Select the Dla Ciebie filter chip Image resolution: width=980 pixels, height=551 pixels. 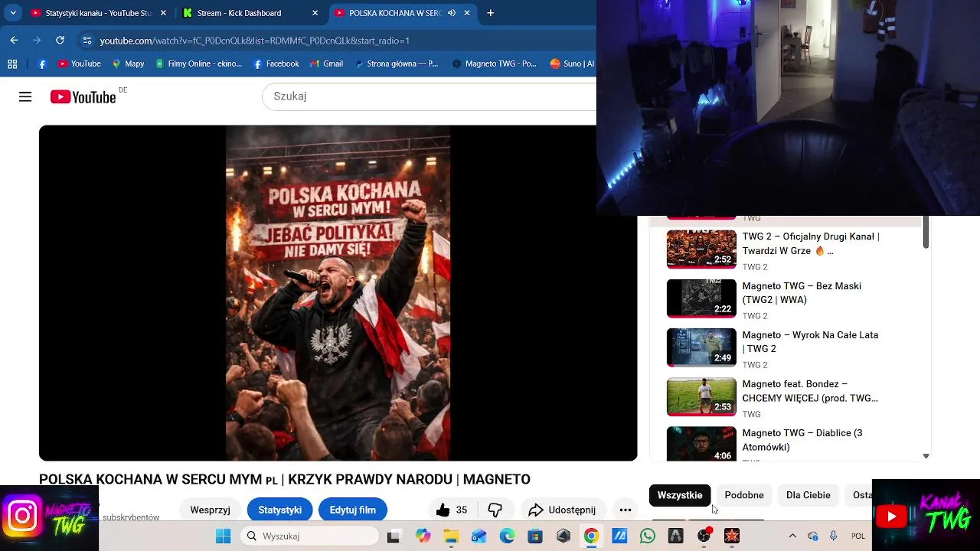tap(808, 495)
